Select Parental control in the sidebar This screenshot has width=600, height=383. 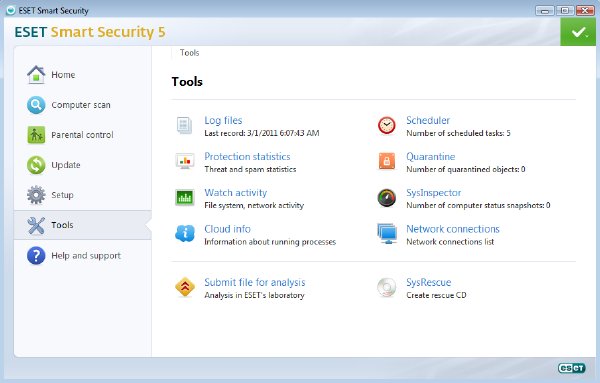[83, 135]
